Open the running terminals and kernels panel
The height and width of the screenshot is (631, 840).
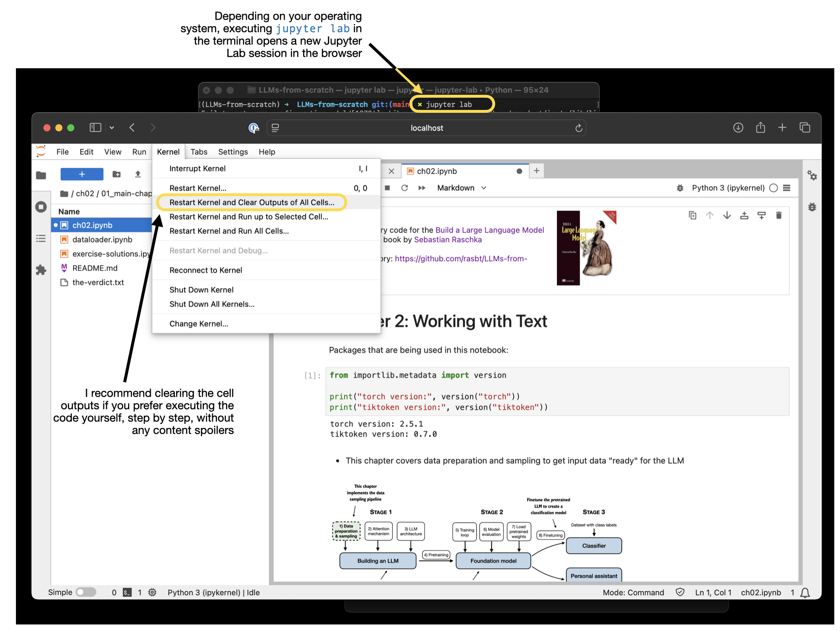click(41, 207)
